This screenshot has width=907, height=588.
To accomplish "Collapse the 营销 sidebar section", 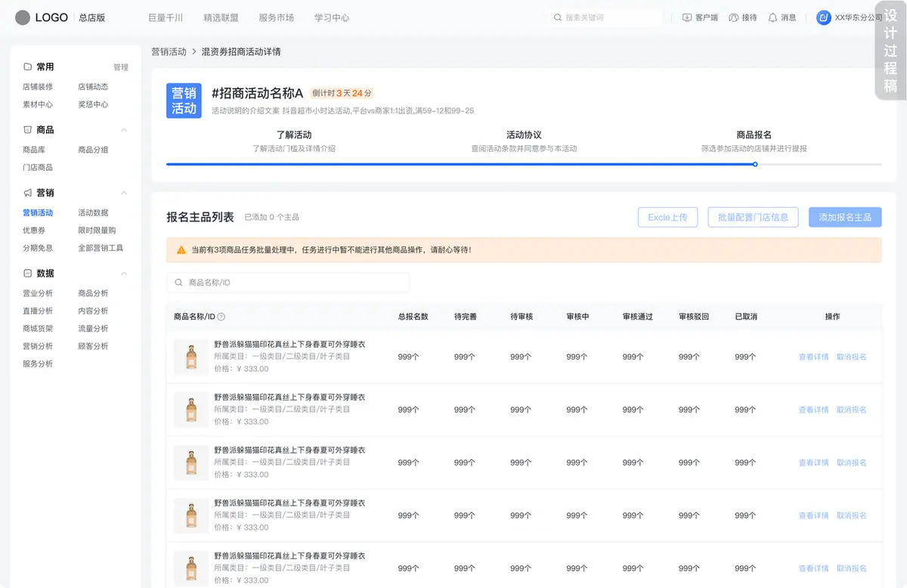I will (124, 193).
